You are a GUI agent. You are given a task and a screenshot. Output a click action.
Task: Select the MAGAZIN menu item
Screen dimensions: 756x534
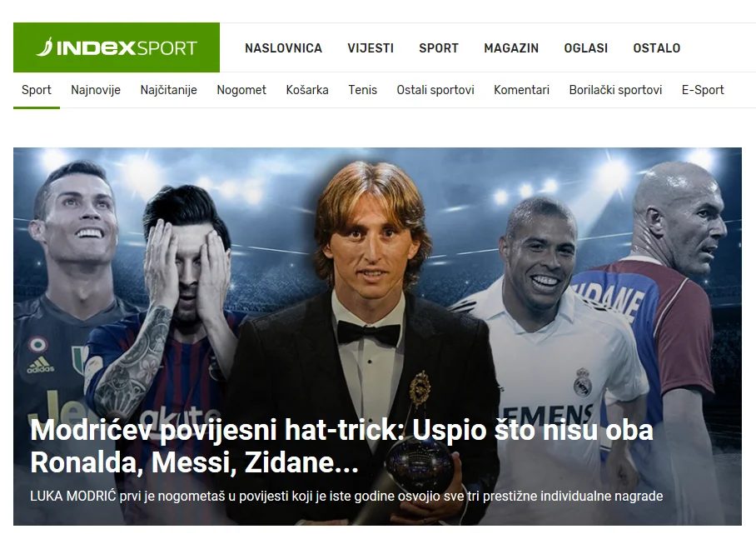tap(511, 48)
